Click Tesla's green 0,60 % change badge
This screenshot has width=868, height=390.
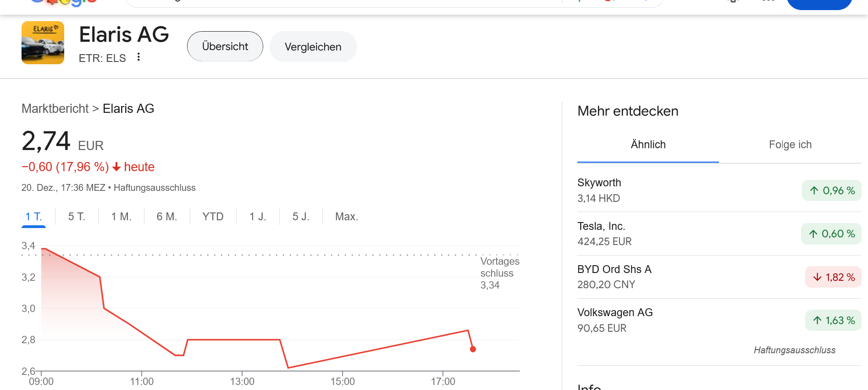[x=831, y=234]
